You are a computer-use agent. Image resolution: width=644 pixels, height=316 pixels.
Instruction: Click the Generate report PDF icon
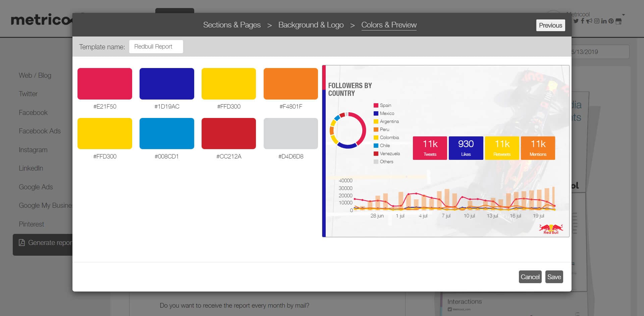point(22,243)
